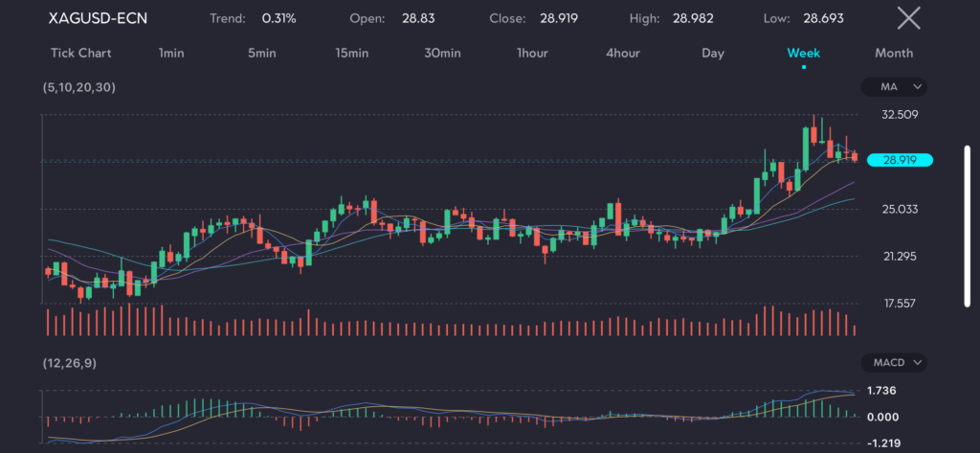This screenshot has width=980, height=453.
Task: Select the 1min timeframe
Action: point(171,53)
